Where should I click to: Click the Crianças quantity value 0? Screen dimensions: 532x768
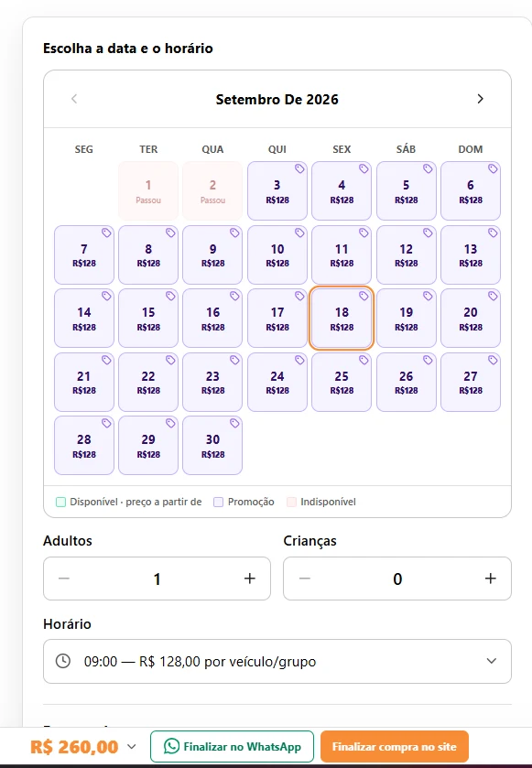pos(397,579)
